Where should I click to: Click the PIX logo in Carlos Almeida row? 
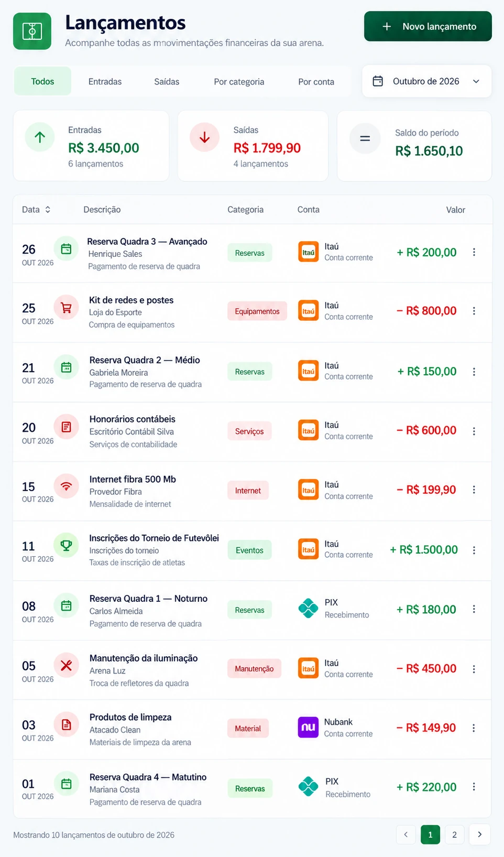coord(308,608)
